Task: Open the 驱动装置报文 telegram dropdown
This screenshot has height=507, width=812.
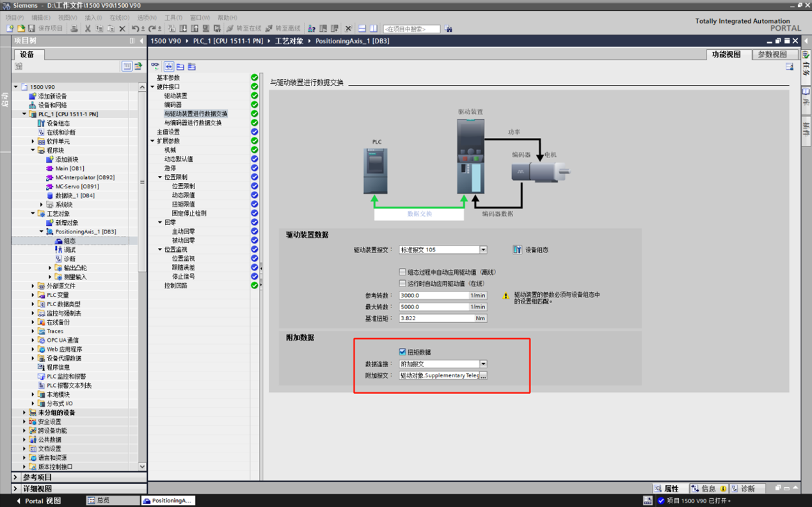Action: [x=483, y=250]
